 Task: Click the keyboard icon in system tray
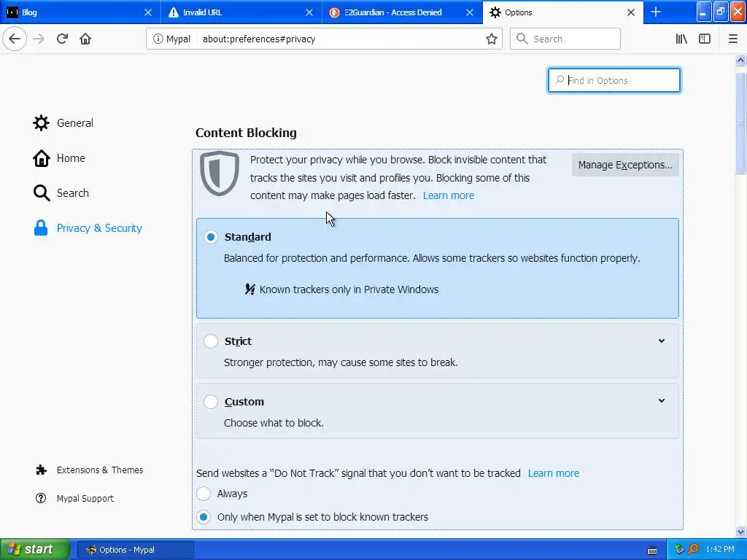(652, 550)
